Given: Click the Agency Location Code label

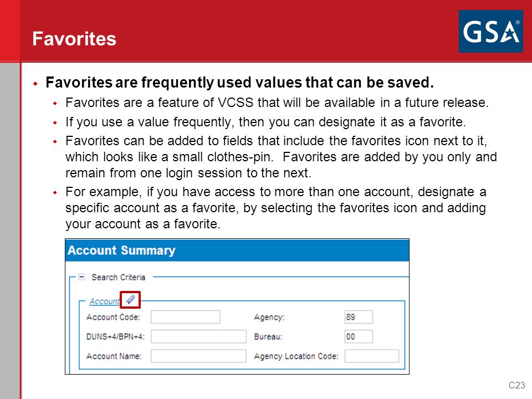Looking at the screenshot, I should tap(296, 356).
